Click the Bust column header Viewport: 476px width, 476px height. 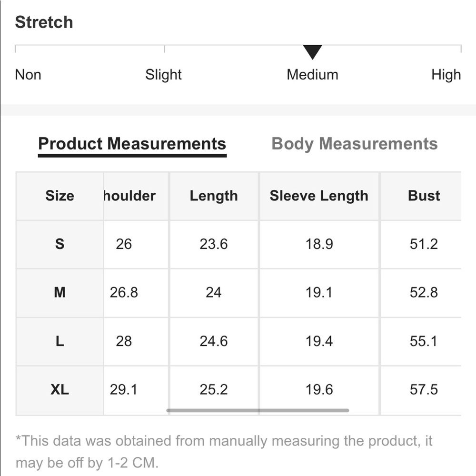(424, 196)
